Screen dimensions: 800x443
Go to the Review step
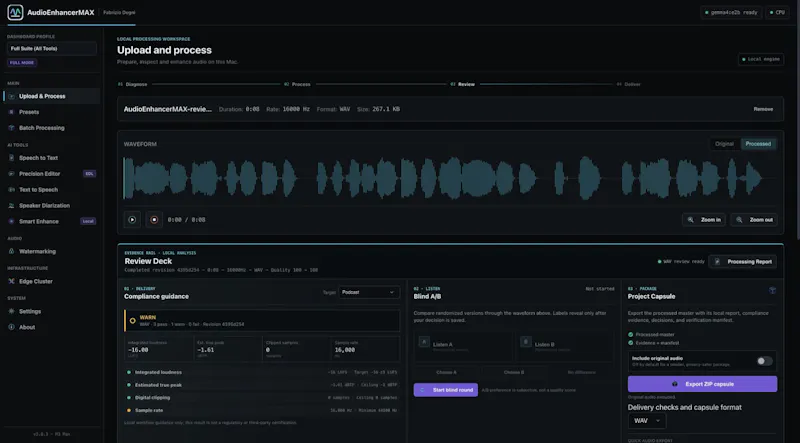click(x=463, y=84)
